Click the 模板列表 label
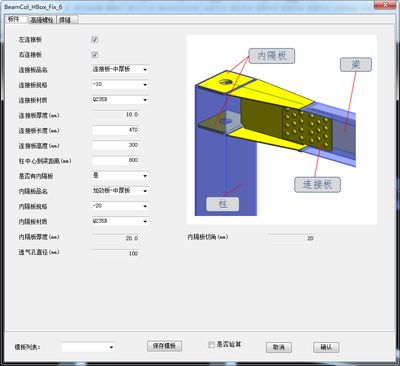 point(27,347)
